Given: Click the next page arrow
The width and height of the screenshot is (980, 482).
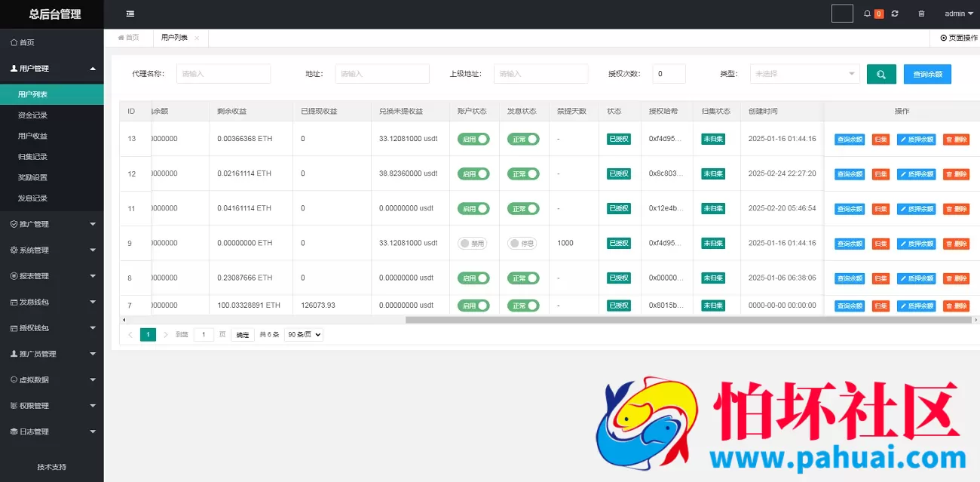Looking at the screenshot, I should [166, 335].
